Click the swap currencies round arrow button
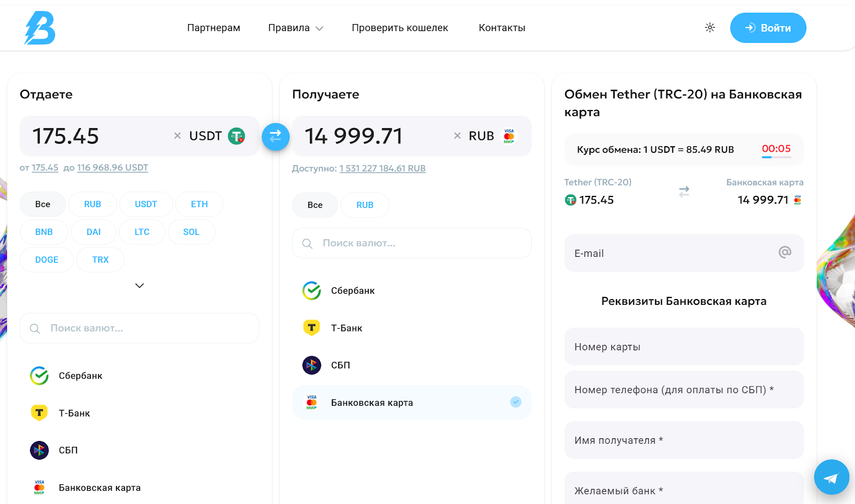855x504 pixels. [x=275, y=137]
